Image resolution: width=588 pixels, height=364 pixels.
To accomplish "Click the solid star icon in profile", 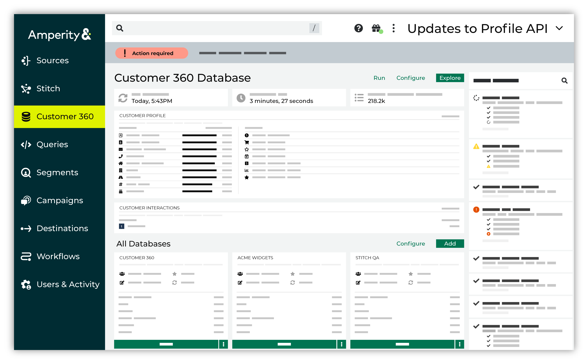I will (247, 177).
